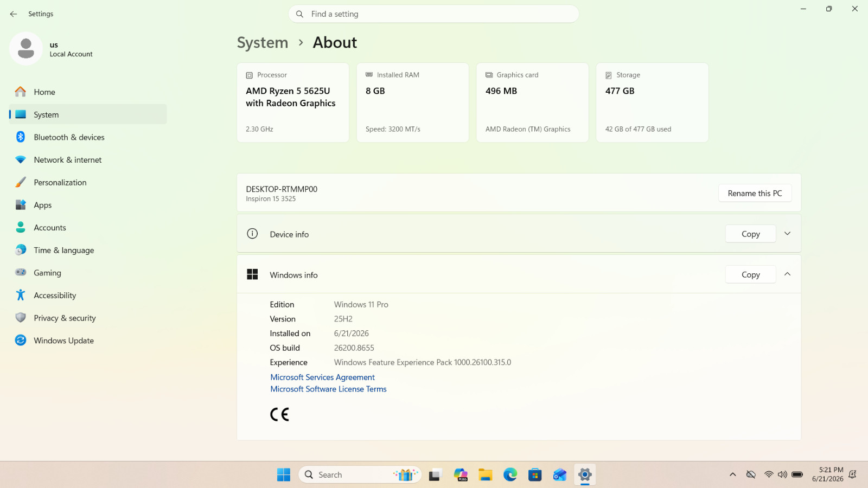Screen dimensions: 868x488
Task: Open Privacy & security settings
Action: click(x=88, y=318)
